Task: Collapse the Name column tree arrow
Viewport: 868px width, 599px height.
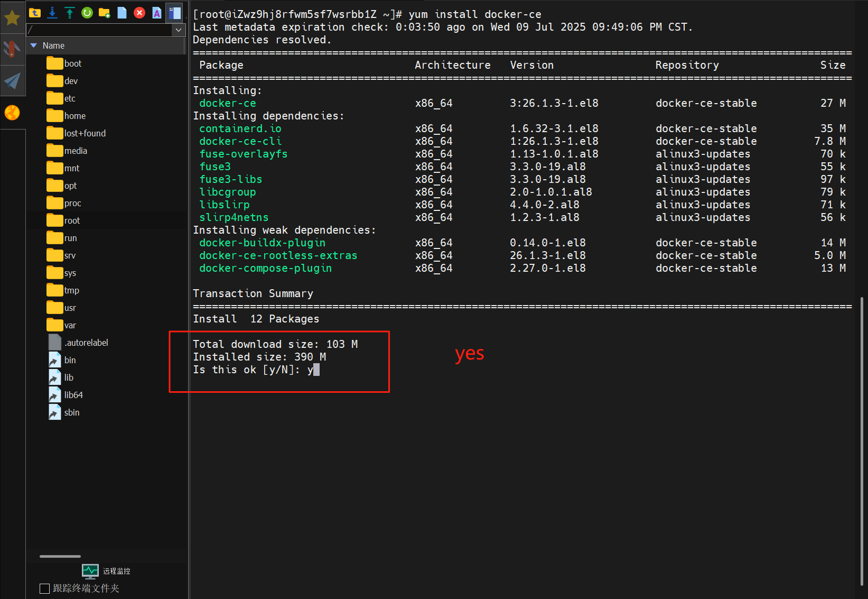Action: 34,45
